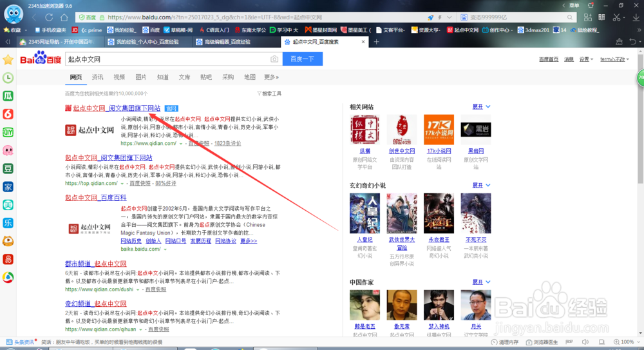The height and width of the screenshot is (350, 644).
Task: Open the sidebar green 豆 icon
Action: [x=8, y=169]
